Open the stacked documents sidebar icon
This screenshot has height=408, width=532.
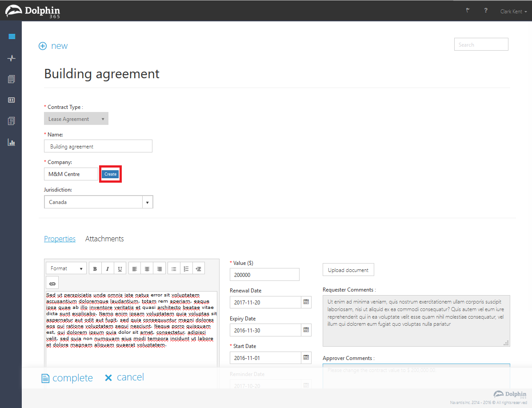[12, 80]
